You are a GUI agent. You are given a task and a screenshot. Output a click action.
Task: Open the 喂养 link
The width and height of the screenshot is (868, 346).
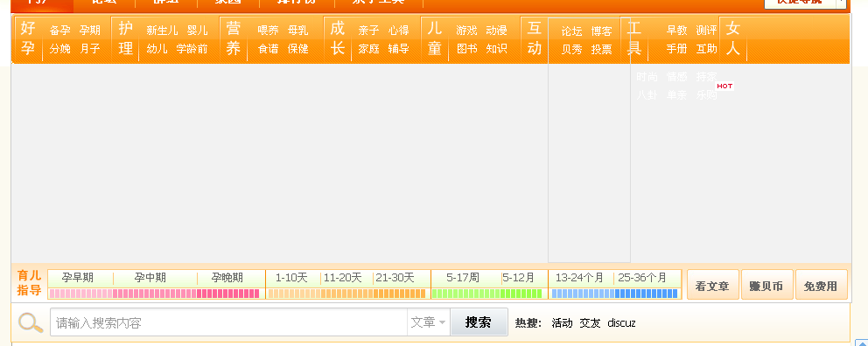(x=268, y=31)
